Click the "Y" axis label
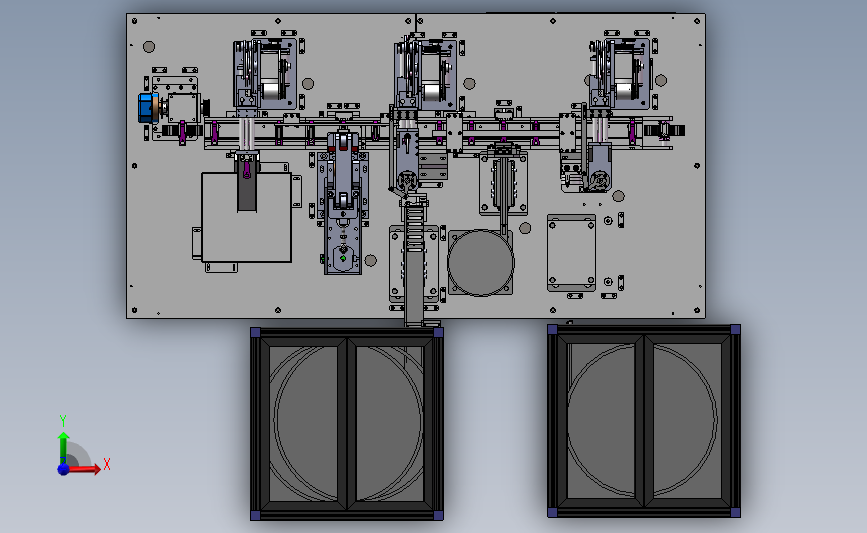 pyautogui.click(x=63, y=421)
